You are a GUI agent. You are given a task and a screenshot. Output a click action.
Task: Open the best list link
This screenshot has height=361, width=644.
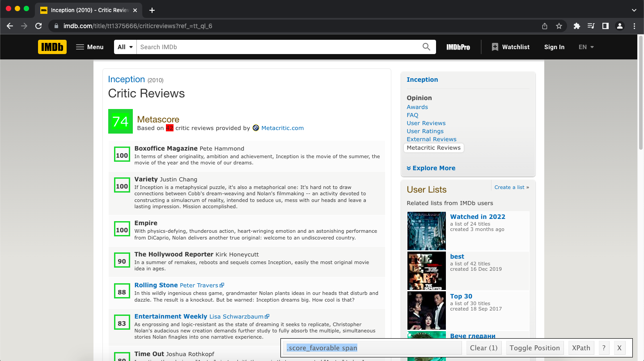pyautogui.click(x=457, y=256)
